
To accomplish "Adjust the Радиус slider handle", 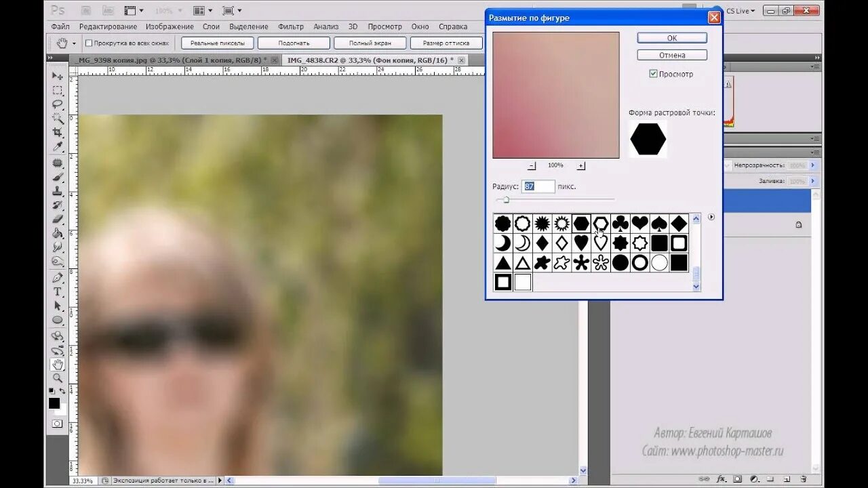I will (506, 199).
